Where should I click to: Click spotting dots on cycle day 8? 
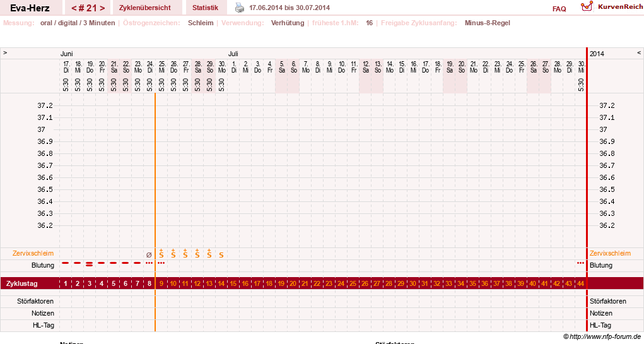pos(149,263)
